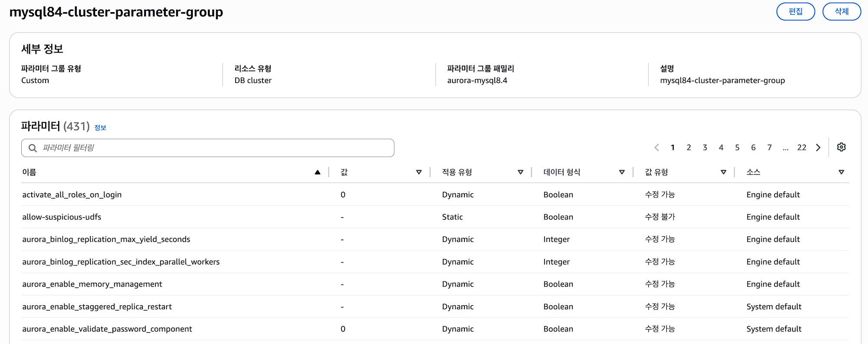Jump to page 5 of parameters
This screenshot has height=344, width=868.
(x=737, y=148)
